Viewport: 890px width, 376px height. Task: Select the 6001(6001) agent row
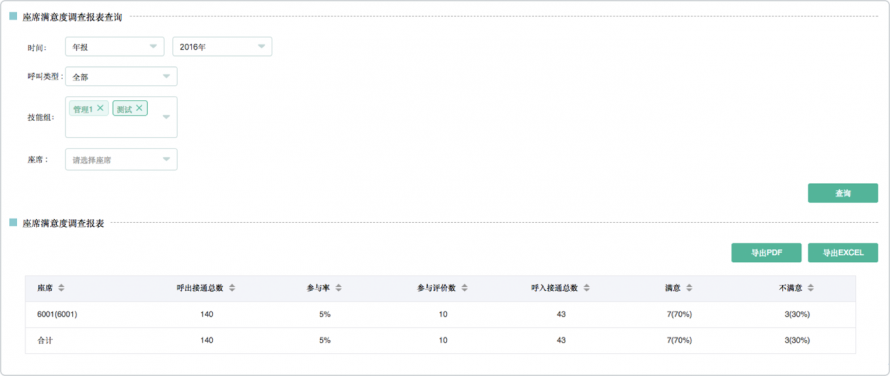(x=440, y=314)
